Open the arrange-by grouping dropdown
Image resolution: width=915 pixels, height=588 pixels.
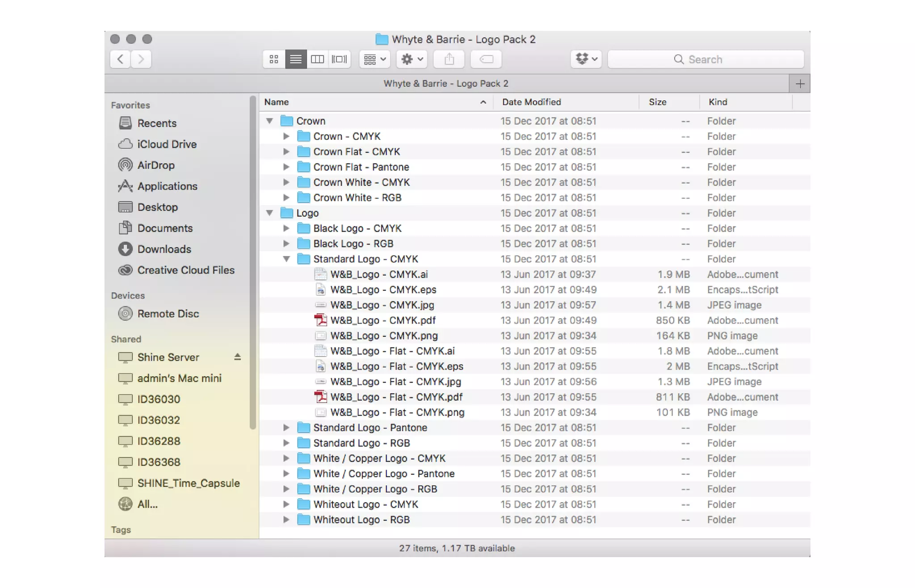374,59
